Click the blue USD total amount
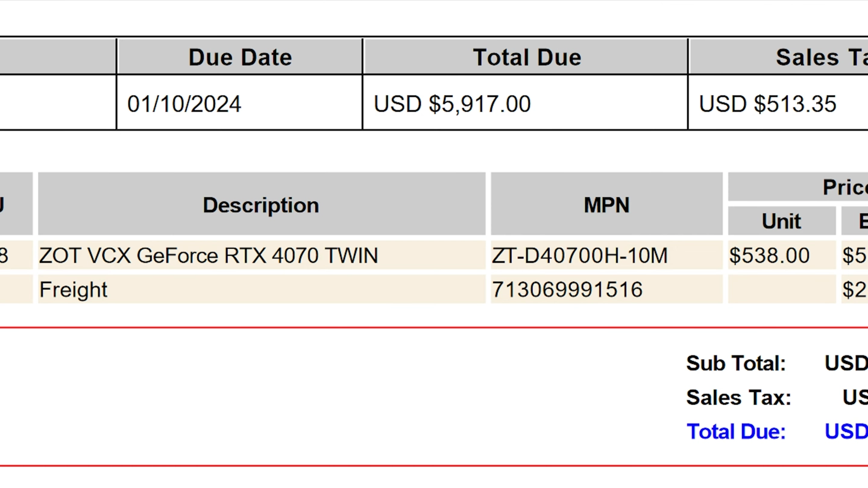This screenshot has width=868, height=488. 846,431
